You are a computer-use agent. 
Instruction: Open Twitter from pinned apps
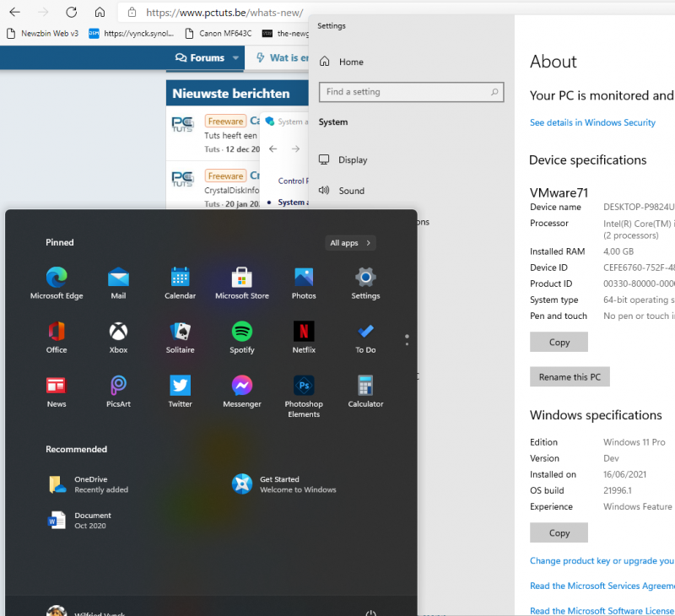tap(180, 392)
